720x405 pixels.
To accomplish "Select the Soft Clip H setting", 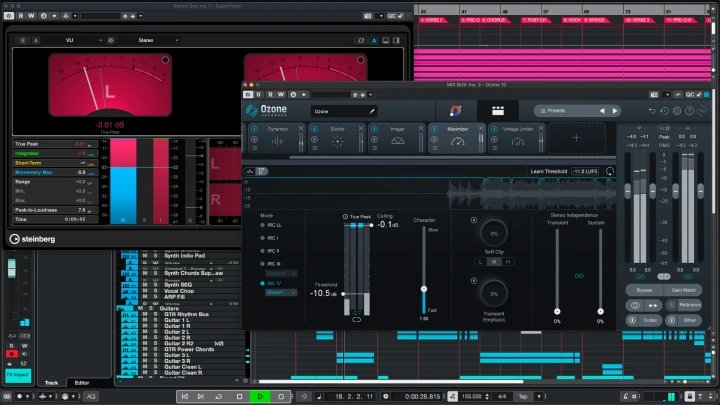I will click(x=507, y=262).
